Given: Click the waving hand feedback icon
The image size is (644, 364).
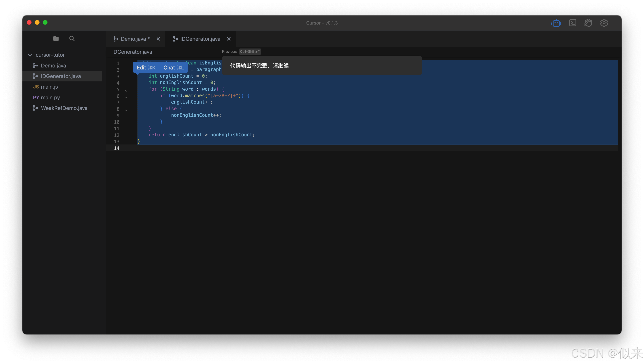Looking at the screenshot, I should (588, 23).
